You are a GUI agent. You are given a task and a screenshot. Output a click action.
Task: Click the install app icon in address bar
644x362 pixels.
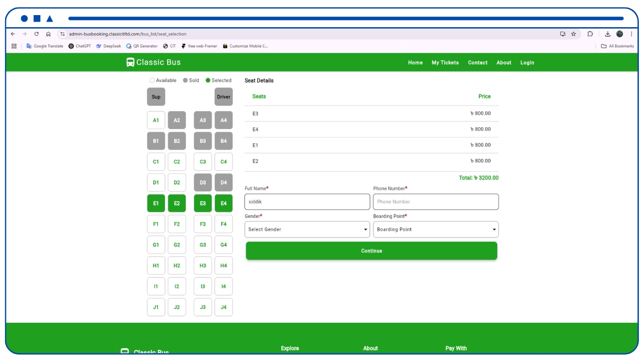pos(562,34)
